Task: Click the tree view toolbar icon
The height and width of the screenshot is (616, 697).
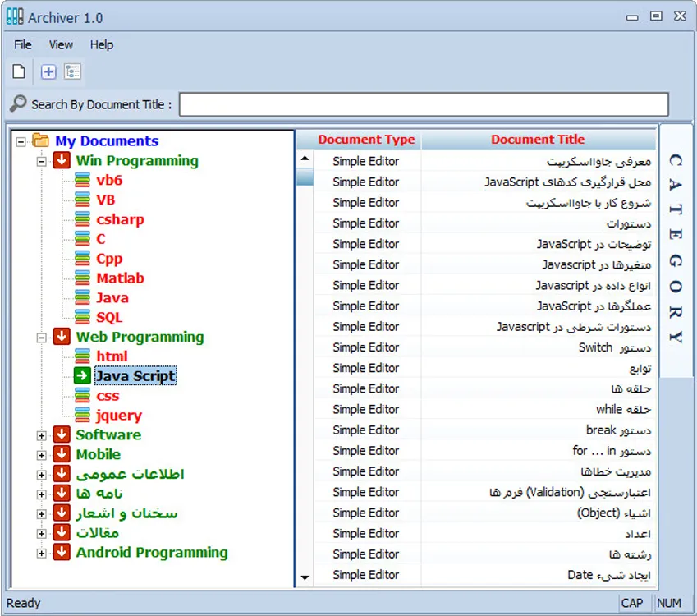Action: pos(73,72)
